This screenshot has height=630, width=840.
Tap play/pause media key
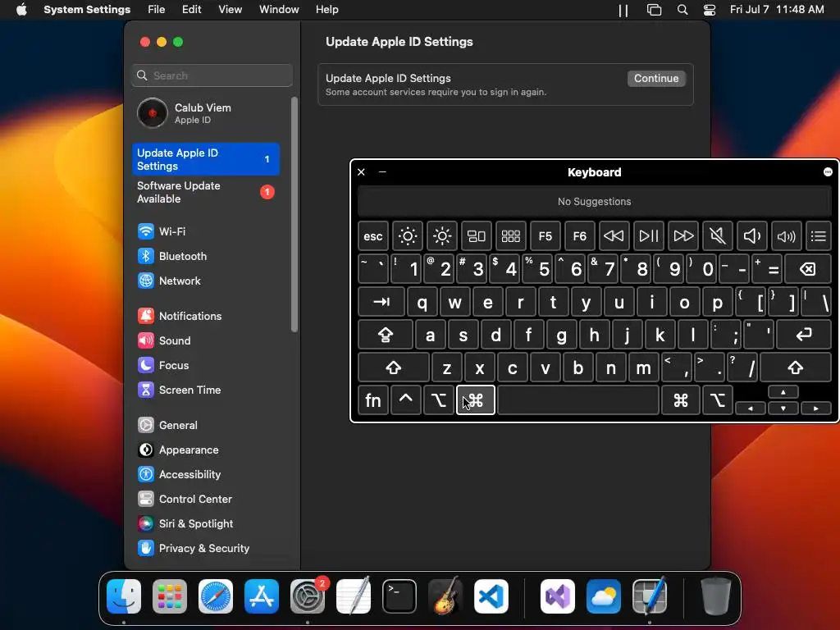click(649, 235)
